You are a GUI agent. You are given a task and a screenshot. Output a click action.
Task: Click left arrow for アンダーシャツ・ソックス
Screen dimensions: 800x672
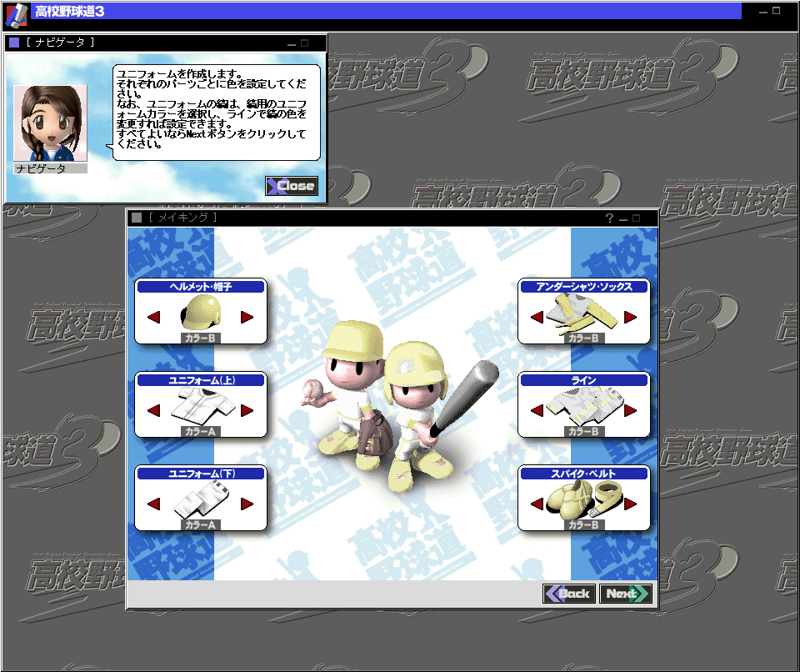[x=537, y=317]
